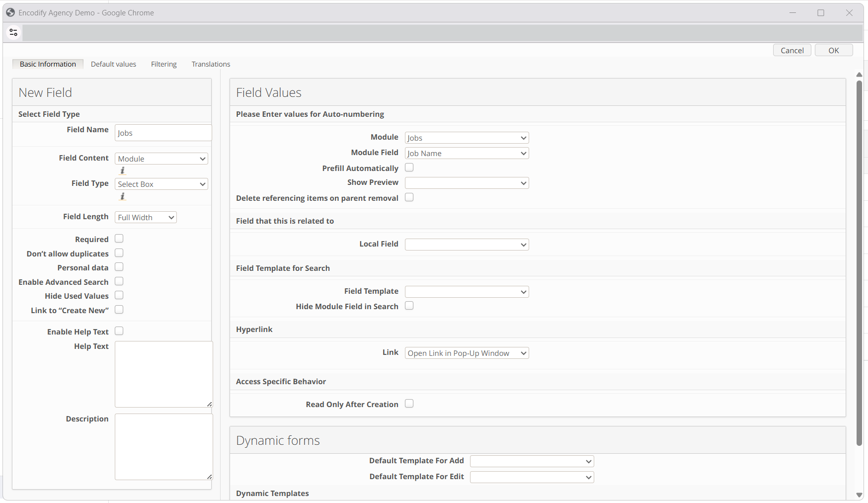The width and height of the screenshot is (868, 503).
Task: Click the Chrome globe icon in title bar
Action: click(x=10, y=12)
